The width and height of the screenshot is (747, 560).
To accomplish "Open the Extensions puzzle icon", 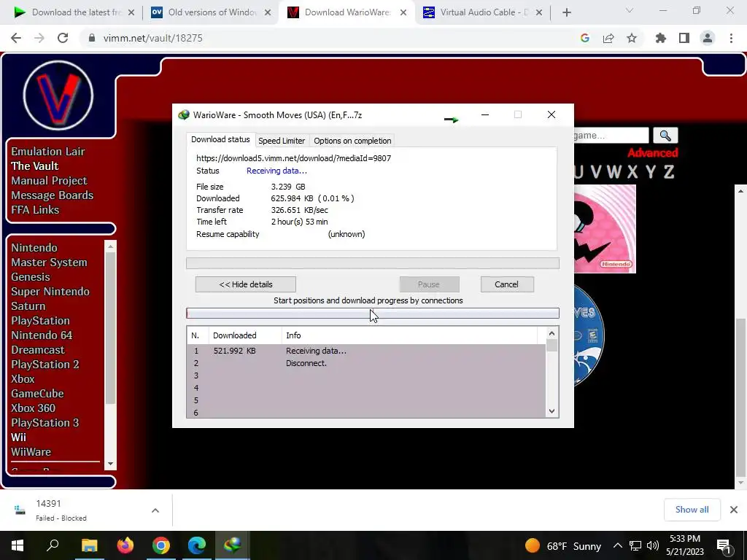I will (x=660, y=38).
